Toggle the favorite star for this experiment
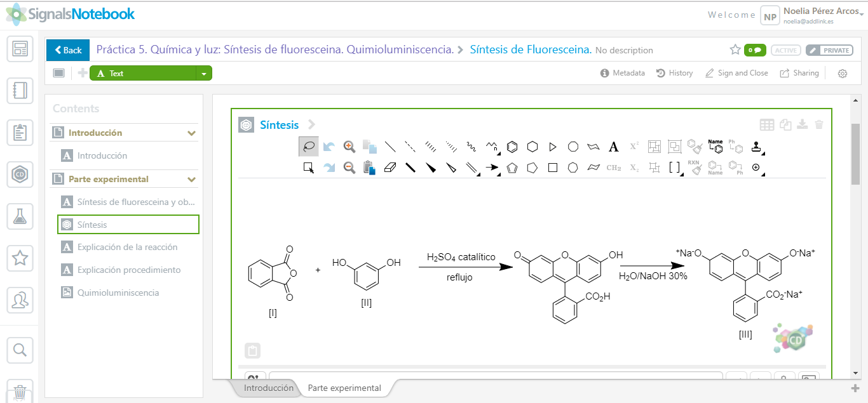 735,50
